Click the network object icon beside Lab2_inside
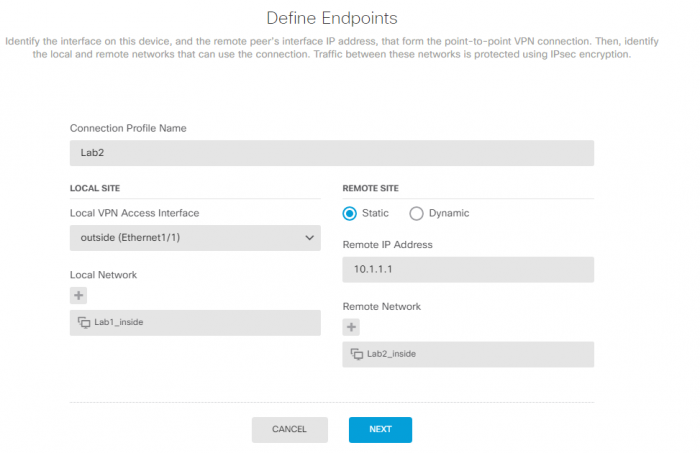 pyautogui.click(x=357, y=354)
